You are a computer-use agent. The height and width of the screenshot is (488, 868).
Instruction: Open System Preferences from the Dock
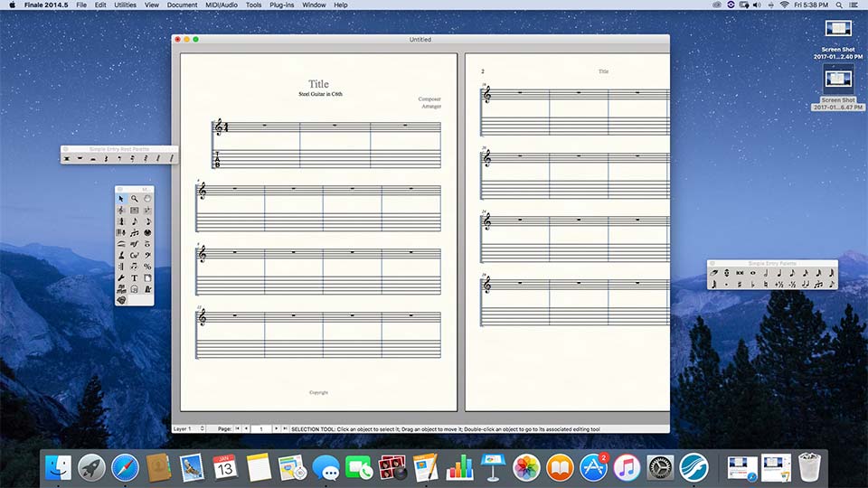pyautogui.click(x=660, y=468)
